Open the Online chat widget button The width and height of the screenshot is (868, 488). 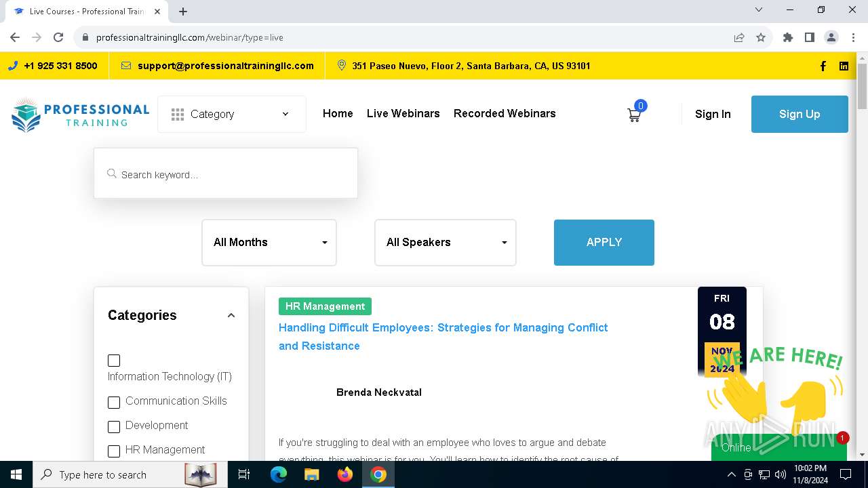[778, 447]
